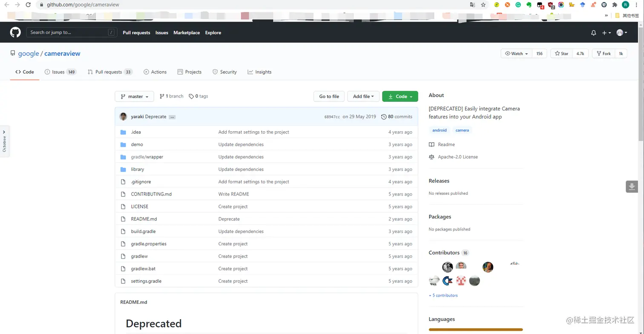Open Apache-2.0 License link
644x334 pixels.
pyautogui.click(x=454, y=157)
